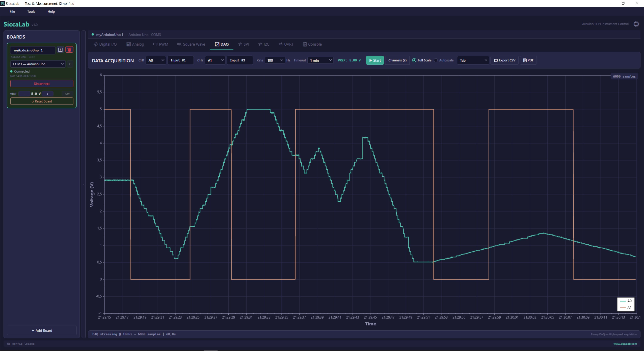Export chart as PDF
The image size is (644, 351).
tap(528, 60)
